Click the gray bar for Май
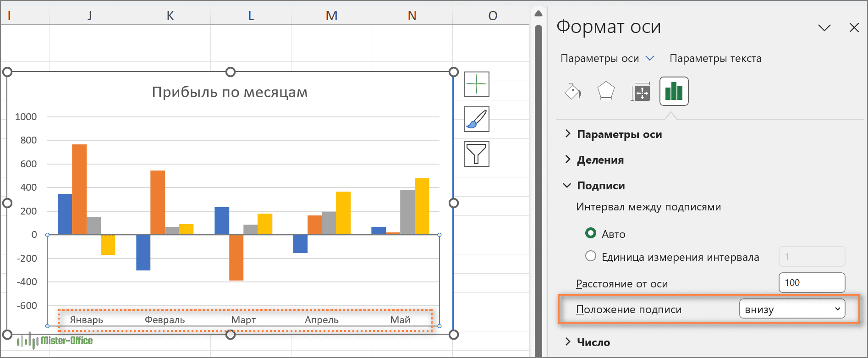The image size is (868, 358). [x=407, y=212]
